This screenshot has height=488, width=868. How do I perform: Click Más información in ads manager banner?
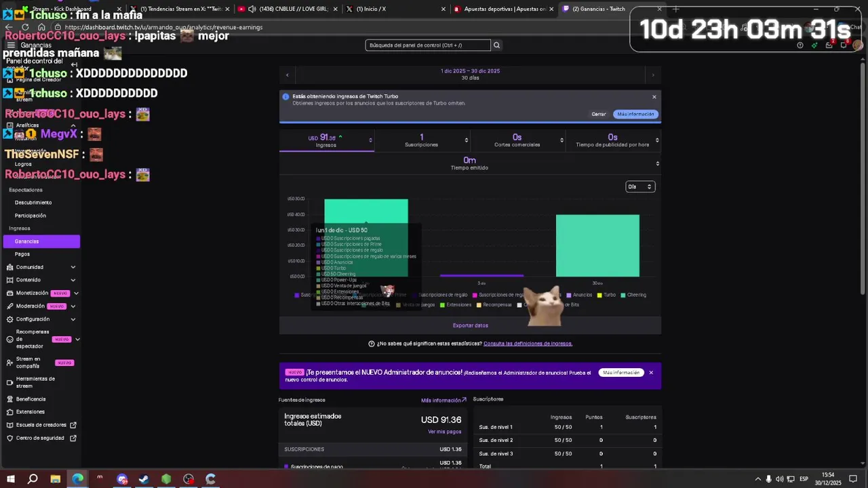tap(621, 373)
